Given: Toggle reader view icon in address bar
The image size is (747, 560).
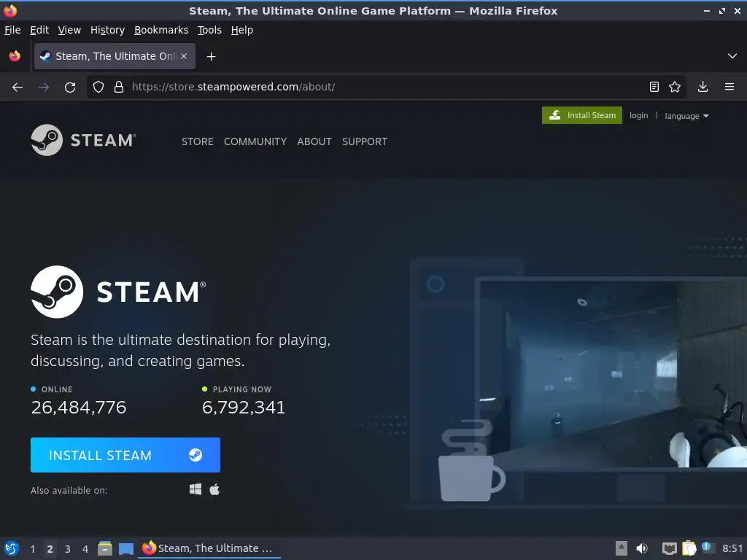Looking at the screenshot, I should 654,87.
